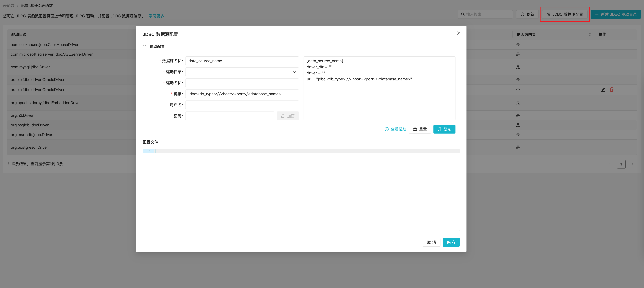Click the 重置 button
This screenshot has height=288, width=644.
tap(420, 129)
